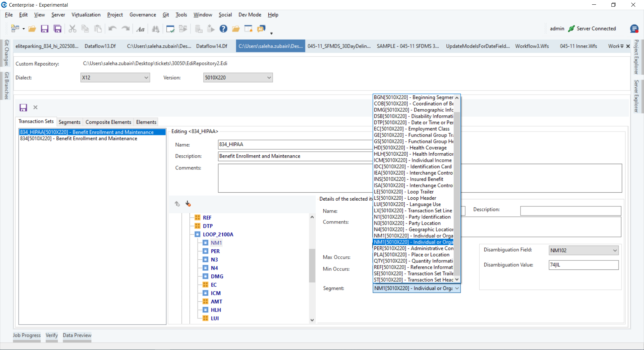Screen dimensions: 644x350
Task: Open the Help question mark icon
Action: [223, 29]
